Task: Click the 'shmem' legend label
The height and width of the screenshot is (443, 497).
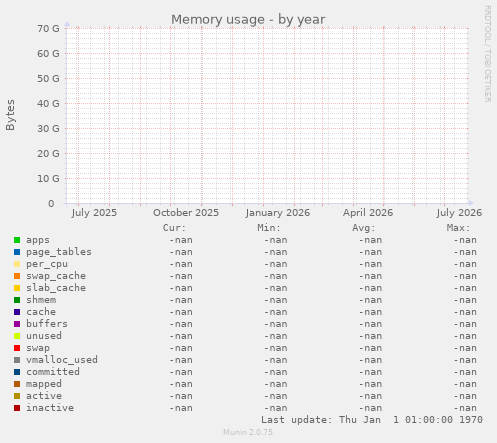Action: 41,300
